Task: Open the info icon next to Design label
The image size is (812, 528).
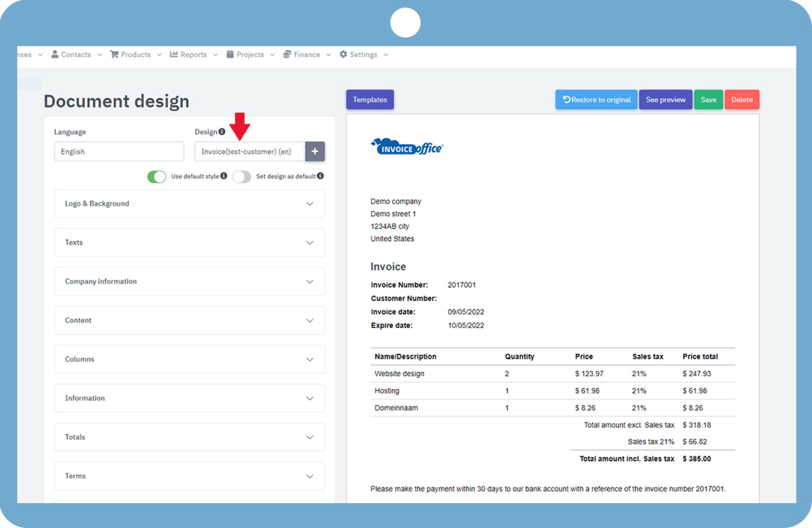Action: [222, 131]
